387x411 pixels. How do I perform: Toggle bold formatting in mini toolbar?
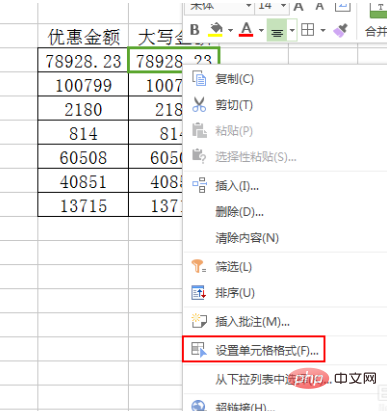(195, 30)
